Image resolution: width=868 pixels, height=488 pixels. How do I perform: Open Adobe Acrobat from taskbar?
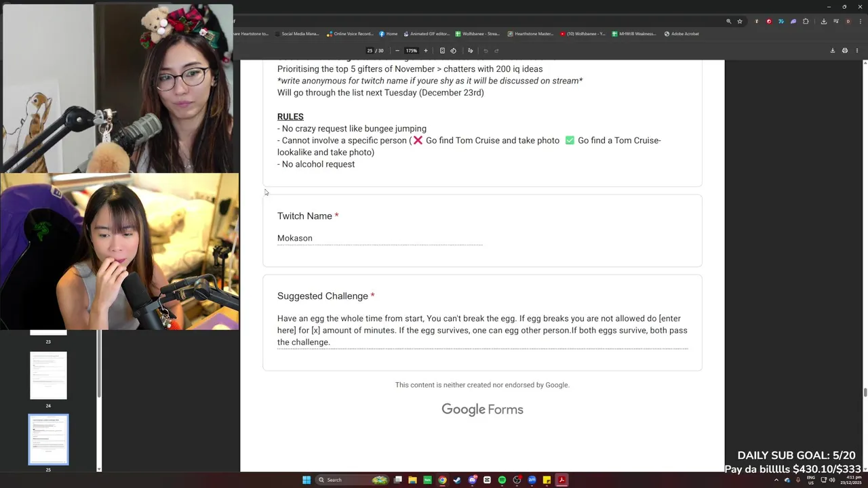[x=561, y=480]
